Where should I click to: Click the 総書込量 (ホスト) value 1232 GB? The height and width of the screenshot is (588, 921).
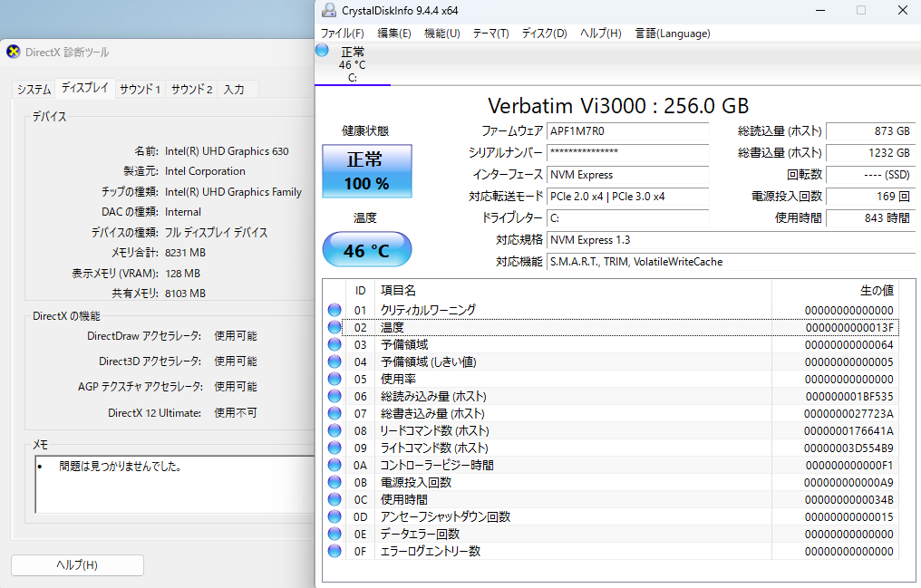(870, 153)
